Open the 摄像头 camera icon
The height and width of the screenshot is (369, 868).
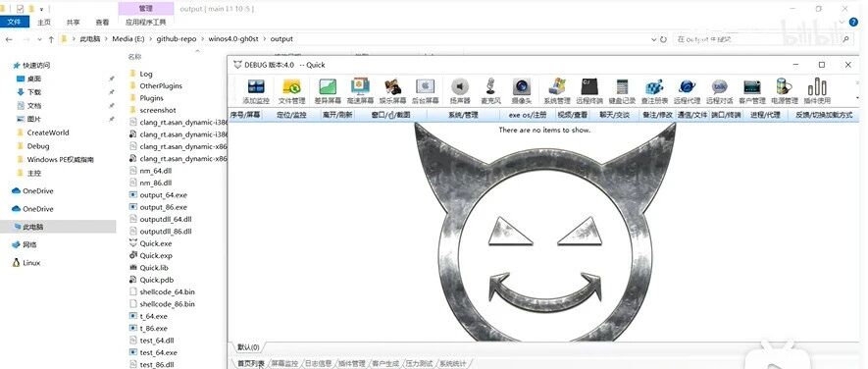click(522, 91)
